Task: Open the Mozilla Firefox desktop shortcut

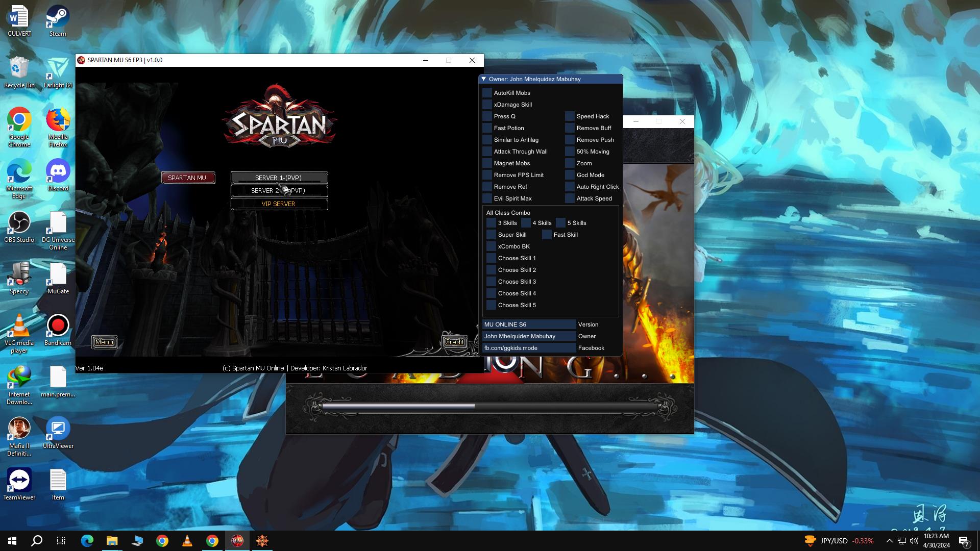Action: pyautogui.click(x=58, y=127)
